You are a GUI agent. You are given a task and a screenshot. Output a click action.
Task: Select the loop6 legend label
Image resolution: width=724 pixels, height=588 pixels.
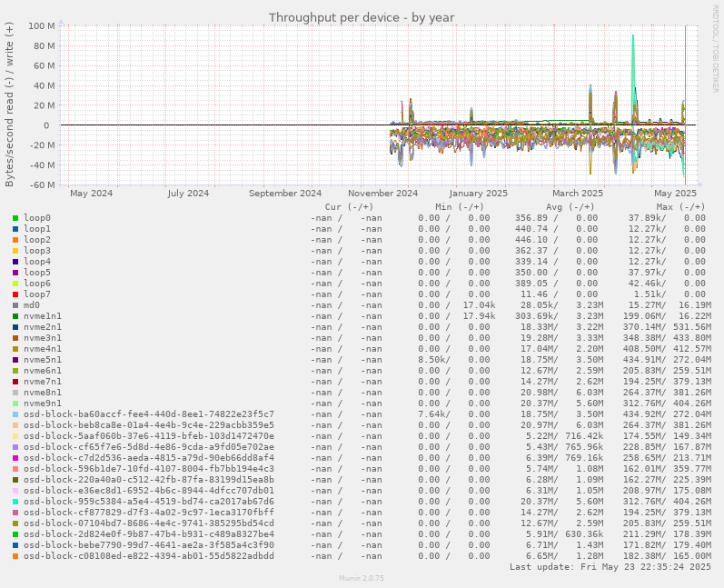[x=37, y=284]
